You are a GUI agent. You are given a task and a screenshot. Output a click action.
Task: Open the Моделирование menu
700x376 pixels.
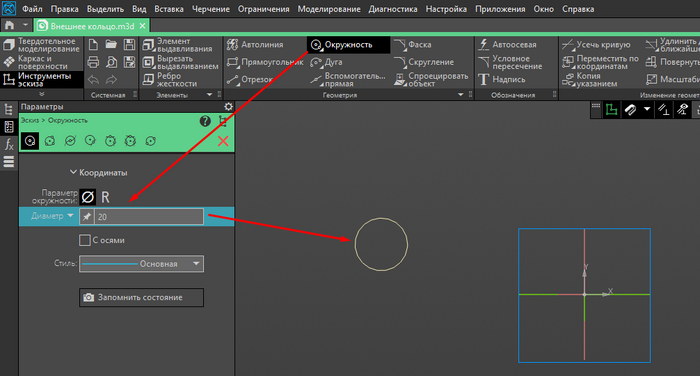click(329, 9)
